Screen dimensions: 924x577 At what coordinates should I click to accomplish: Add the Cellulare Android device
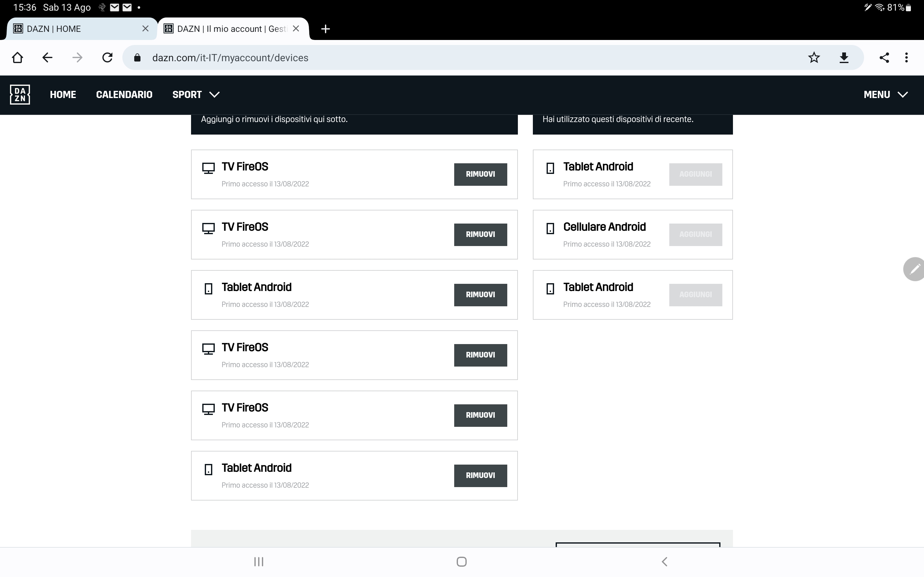(695, 235)
